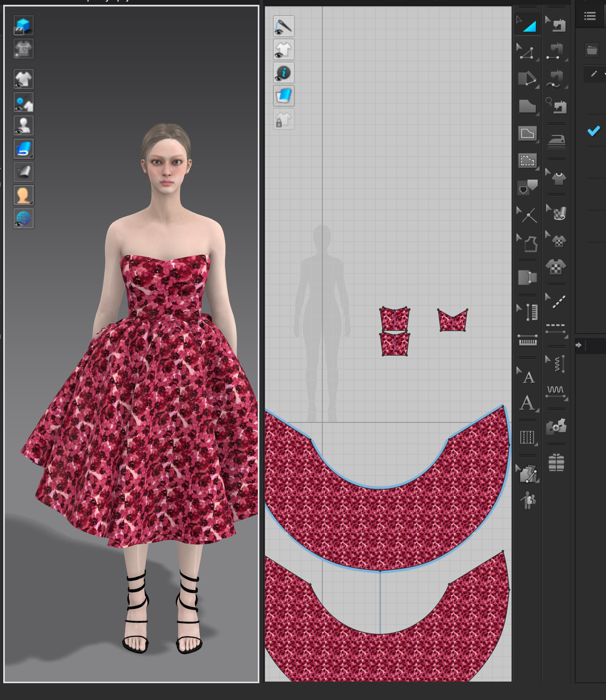The width and height of the screenshot is (606, 700).
Task: Choose the crossed-lines Notch tool
Action: pos(527,215)
